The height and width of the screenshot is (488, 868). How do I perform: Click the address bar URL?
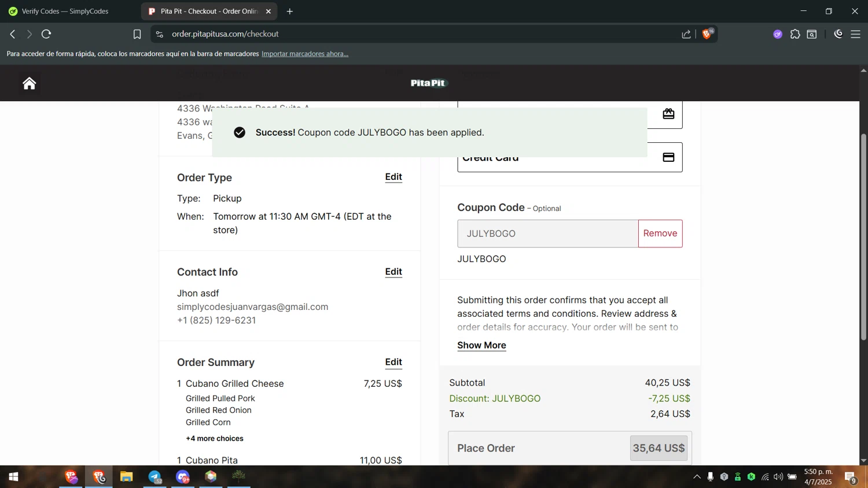click(225, 34)
